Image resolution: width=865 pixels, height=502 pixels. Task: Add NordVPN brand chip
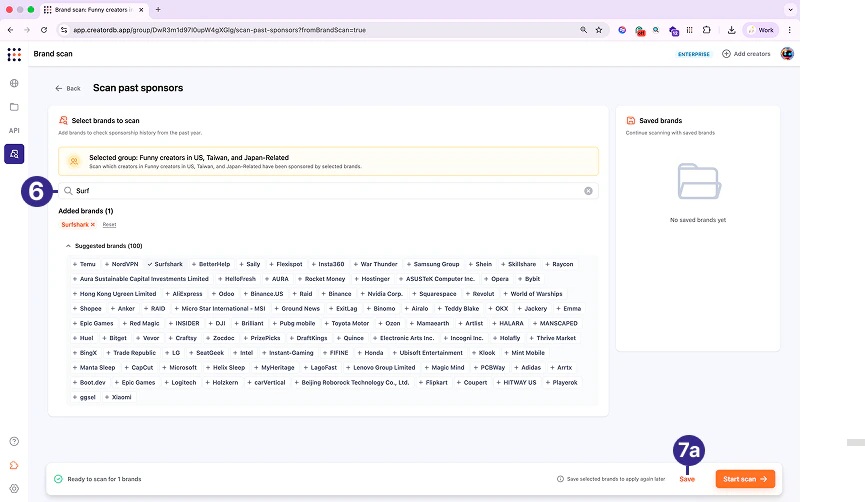tap(121, 264)
